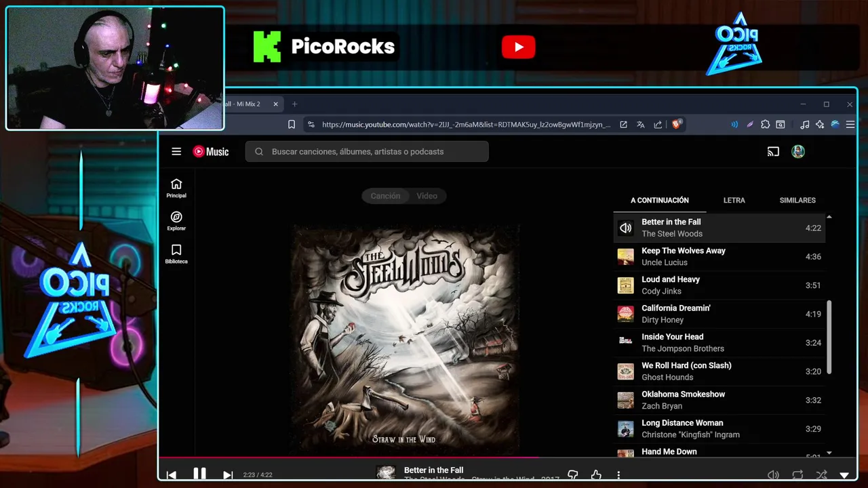Click the Cody Jinks song thumbnail
This screenshot has width=868, height=488.
point(625,285)
